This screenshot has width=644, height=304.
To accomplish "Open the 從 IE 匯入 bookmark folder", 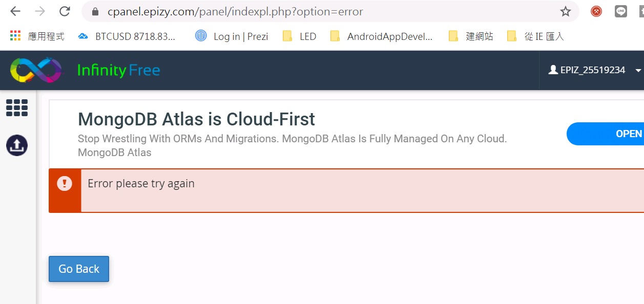I will (535, 36).
